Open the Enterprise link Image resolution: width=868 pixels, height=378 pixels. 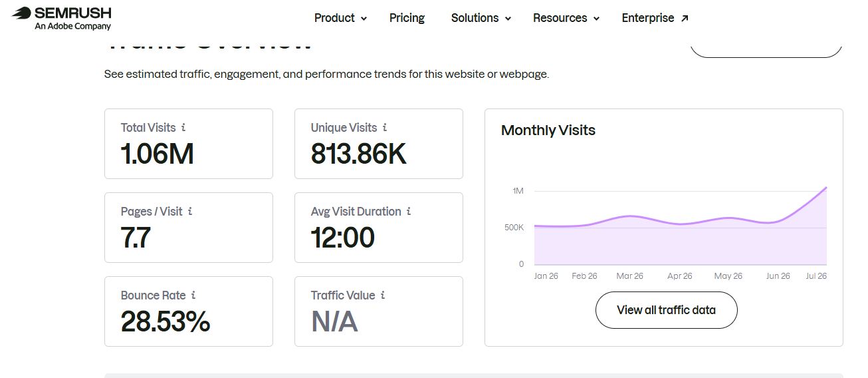point(655,18)
